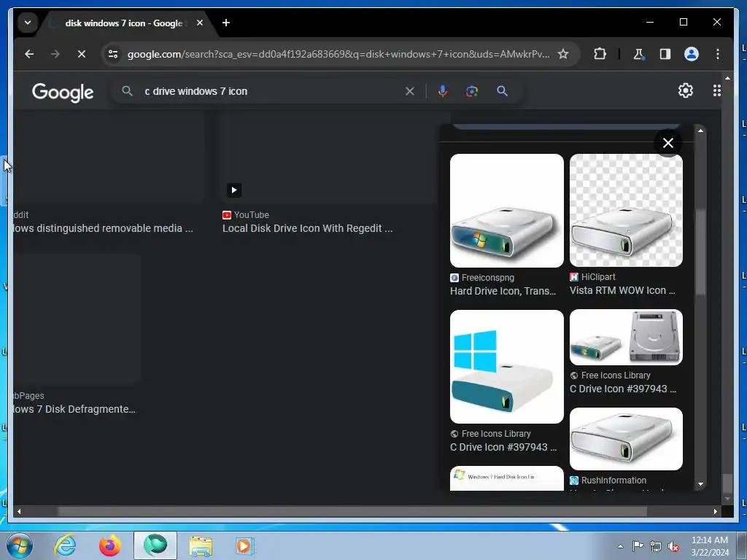This screenshot has height=560, width=747.
Task: Click the Google search text field
Action: click(271, 91)
